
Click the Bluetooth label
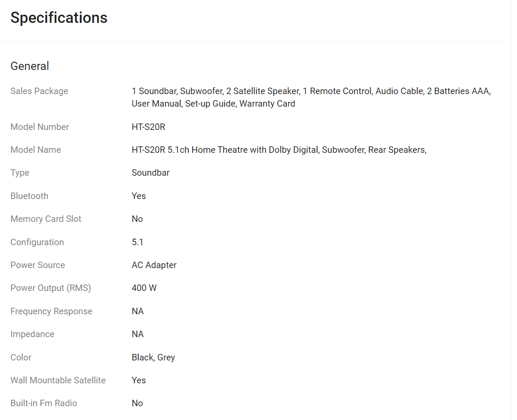pyautogui.click(x=29, y=196)
